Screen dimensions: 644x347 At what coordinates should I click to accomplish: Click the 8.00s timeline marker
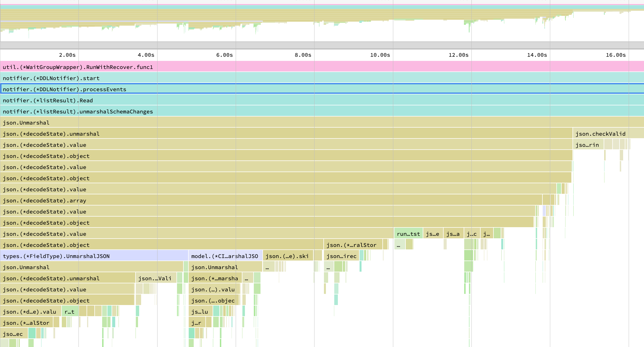tap(303, 55)
